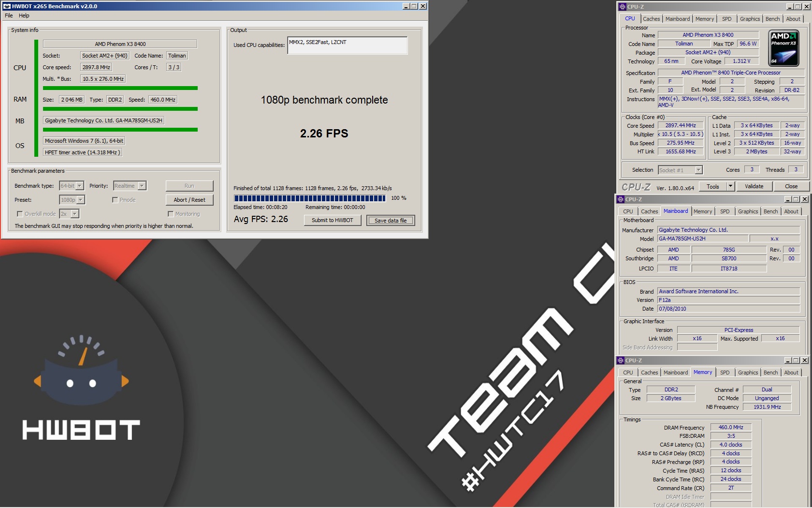Viewport: 812px width, 508px height.
Task: Toggle the Monitoring checkbox
Action: click(x=171, y=214)
